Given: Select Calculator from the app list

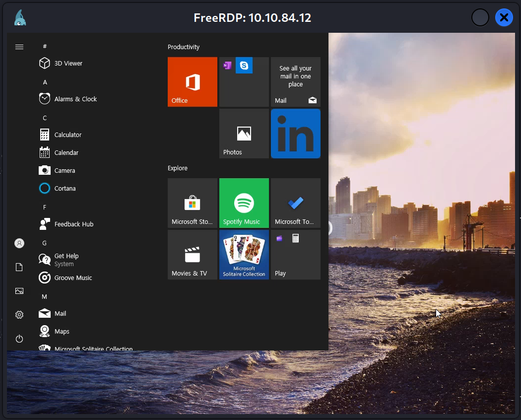Looking at the screenshot, I should click(68, 135).
